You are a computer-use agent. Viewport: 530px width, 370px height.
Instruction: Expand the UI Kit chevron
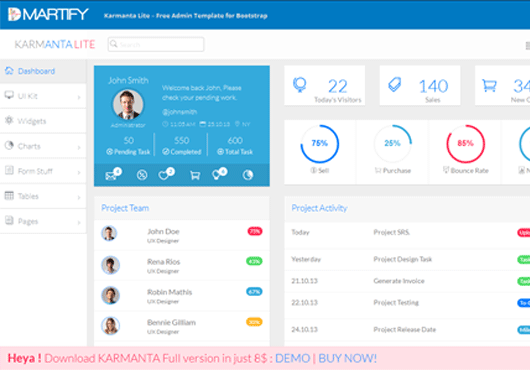pos(79,97)
